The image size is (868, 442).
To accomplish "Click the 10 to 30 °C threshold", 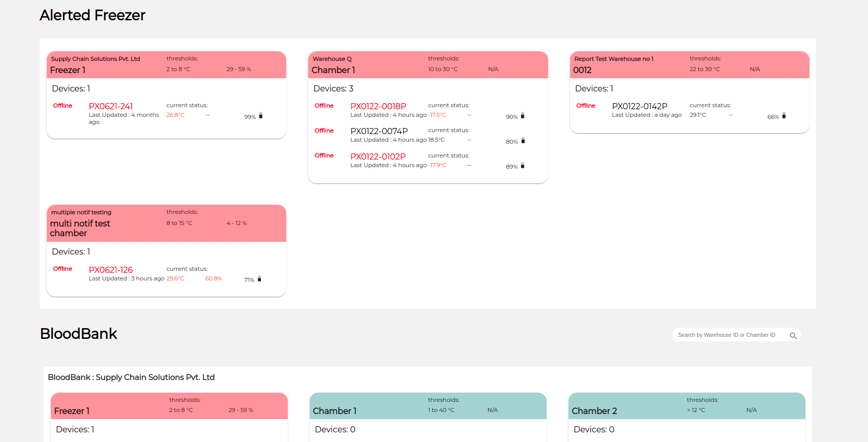I will click(443, 70).
